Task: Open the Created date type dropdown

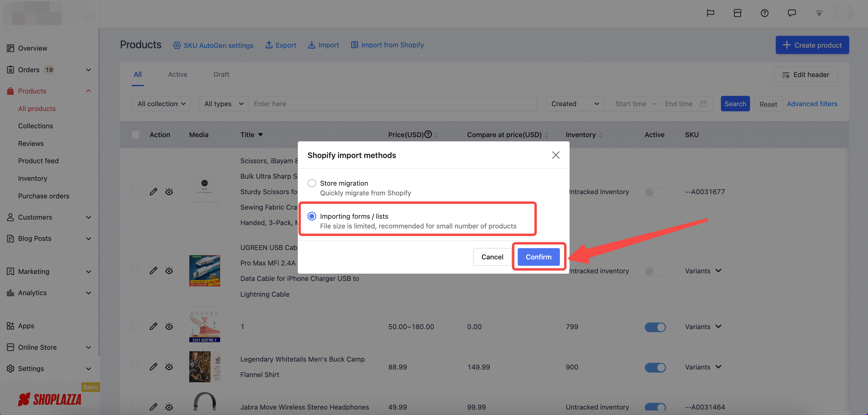Action: [574, 104]
